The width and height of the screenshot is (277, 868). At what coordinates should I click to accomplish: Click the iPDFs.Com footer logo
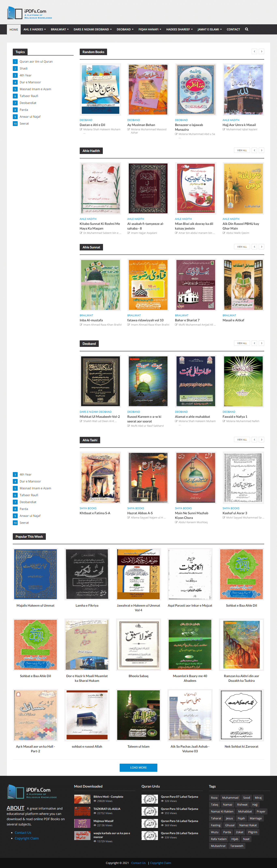pyautogui.click(x=32, y=792)
